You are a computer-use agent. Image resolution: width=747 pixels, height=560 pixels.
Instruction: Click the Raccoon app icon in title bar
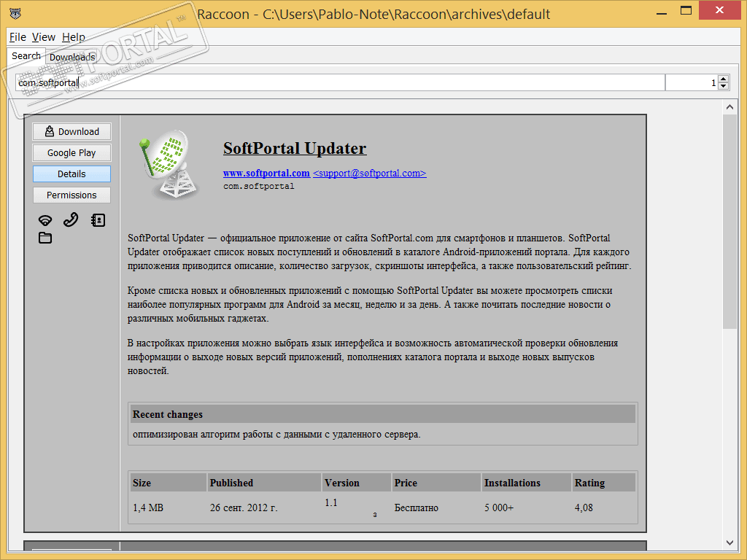point(15,13)
